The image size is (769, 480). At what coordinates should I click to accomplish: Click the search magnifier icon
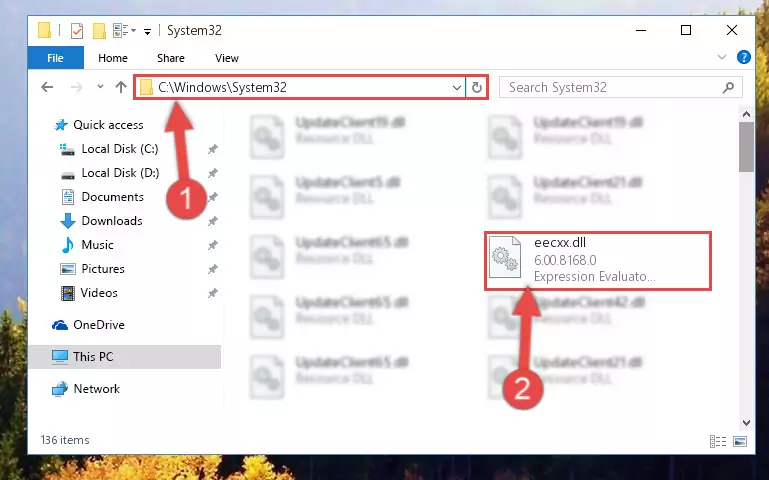tap(728, 87)
